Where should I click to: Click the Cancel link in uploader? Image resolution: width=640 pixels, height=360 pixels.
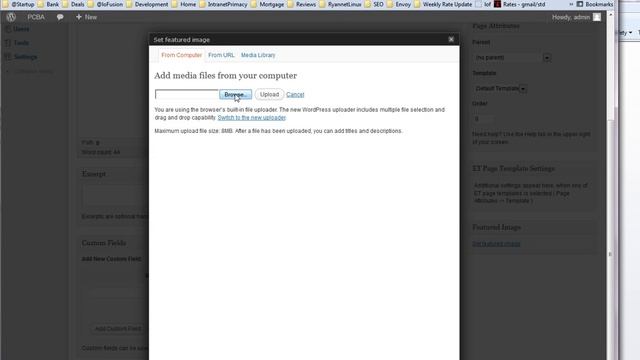pyautogui.click(x=295, y=95)
